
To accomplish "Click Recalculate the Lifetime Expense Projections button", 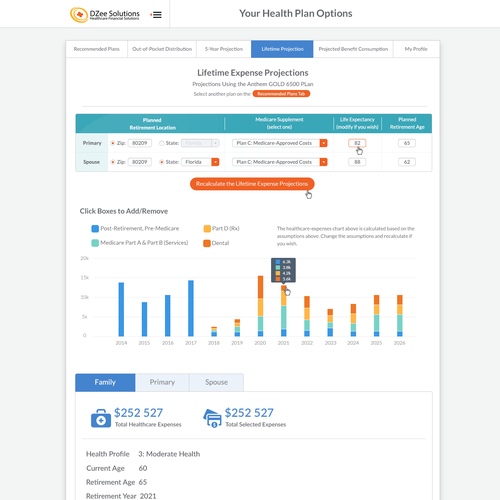I will coord(252,184).
